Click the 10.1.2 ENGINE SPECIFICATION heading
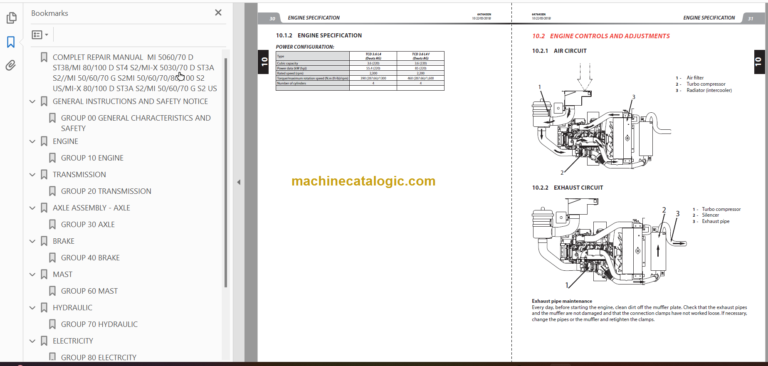768x366 pixels. [319, 36]
